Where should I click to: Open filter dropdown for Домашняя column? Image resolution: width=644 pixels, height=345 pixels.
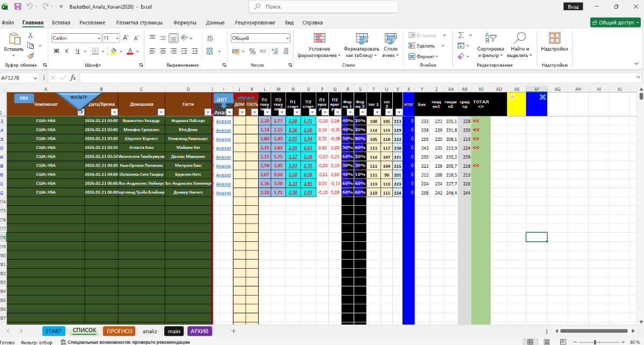coord(160,112)
